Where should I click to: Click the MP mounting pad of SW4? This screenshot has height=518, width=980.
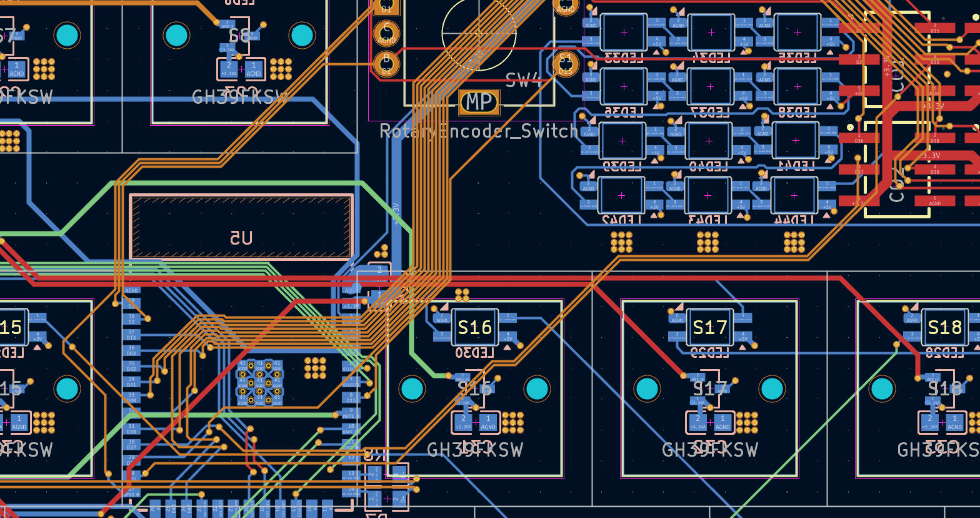pos(479,102)
